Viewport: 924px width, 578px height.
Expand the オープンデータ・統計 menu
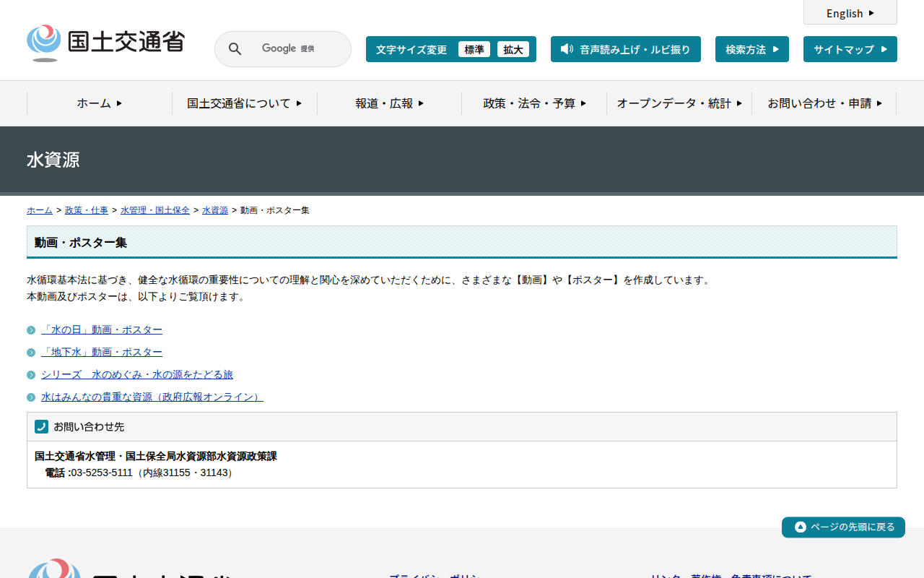[x=679, y=103]
